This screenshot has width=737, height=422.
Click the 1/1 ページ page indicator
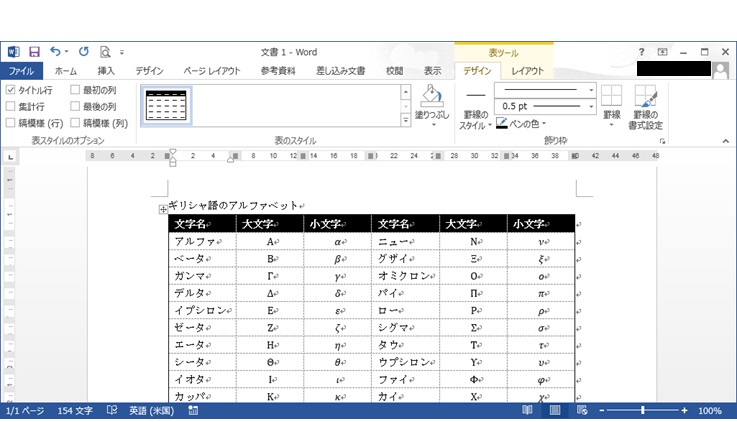[x=25, y=411]
